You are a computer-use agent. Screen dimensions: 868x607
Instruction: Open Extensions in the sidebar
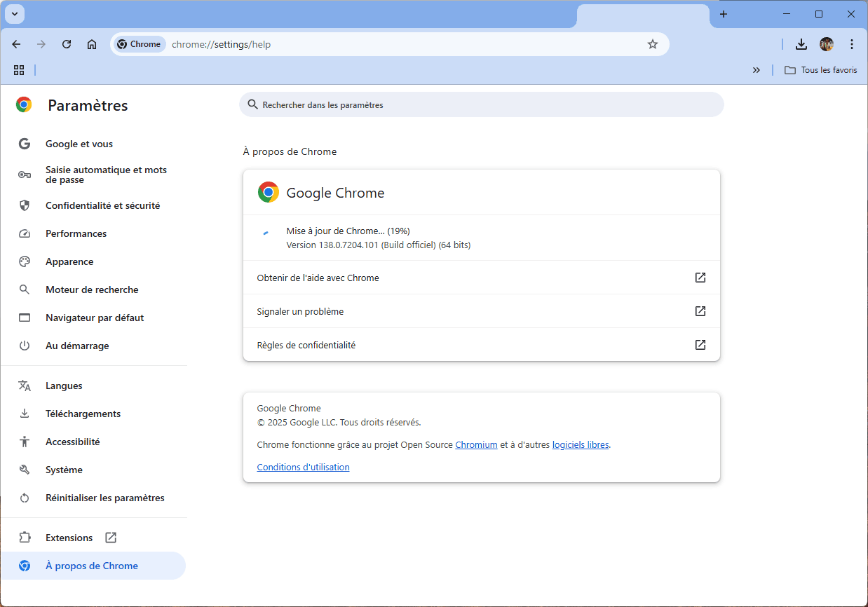[x=93, y=538]
